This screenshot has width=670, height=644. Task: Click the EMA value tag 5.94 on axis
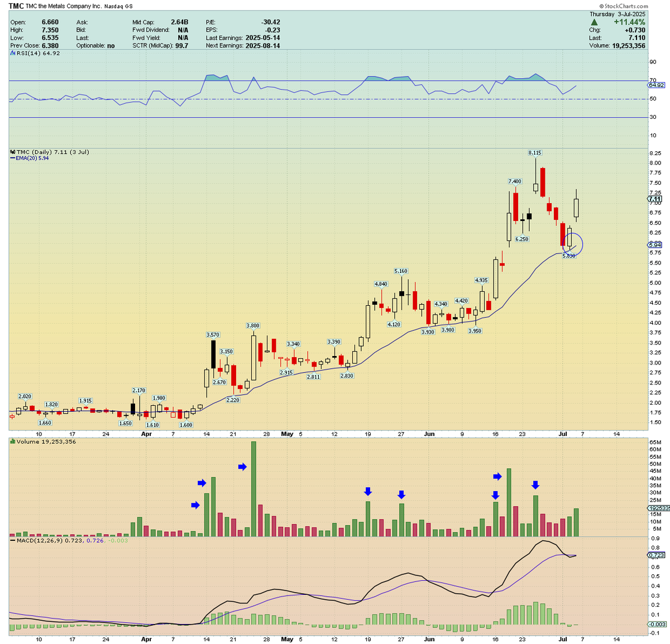pyautogui.click(x=655, y=245)
